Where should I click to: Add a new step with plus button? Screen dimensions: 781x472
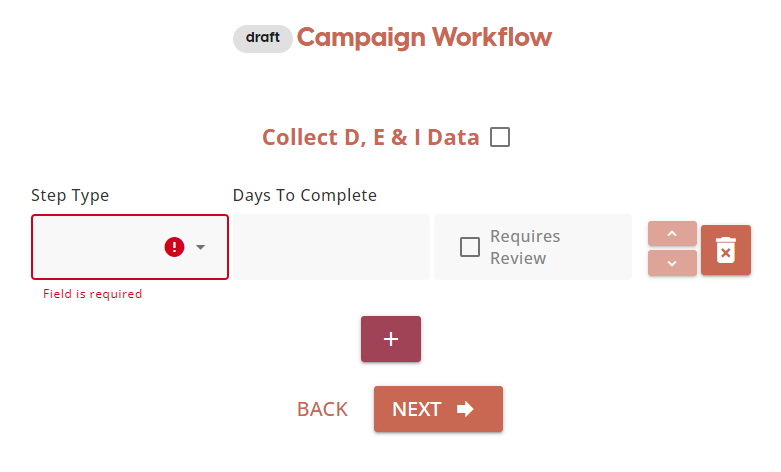[391, 339]
